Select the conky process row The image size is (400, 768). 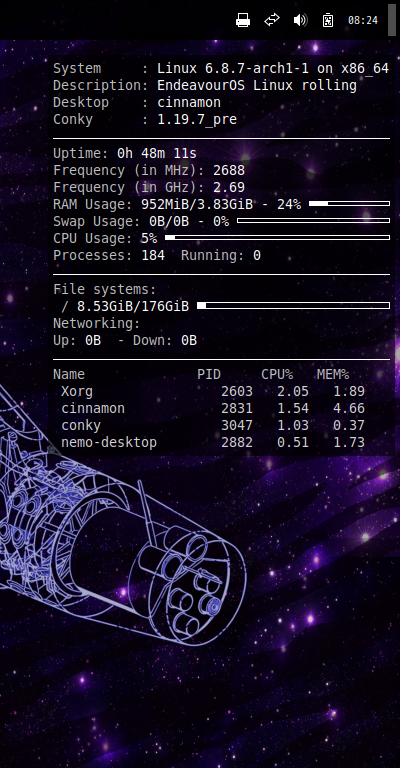pos(209,425)
